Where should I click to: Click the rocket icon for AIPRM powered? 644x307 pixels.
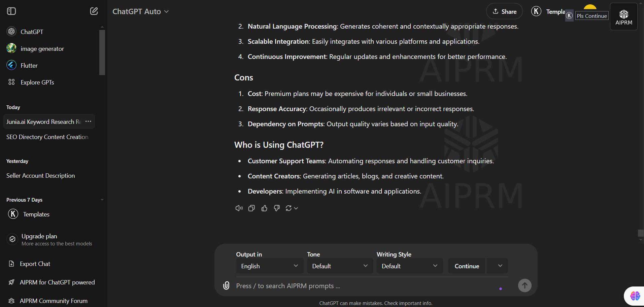coord(11,282)
